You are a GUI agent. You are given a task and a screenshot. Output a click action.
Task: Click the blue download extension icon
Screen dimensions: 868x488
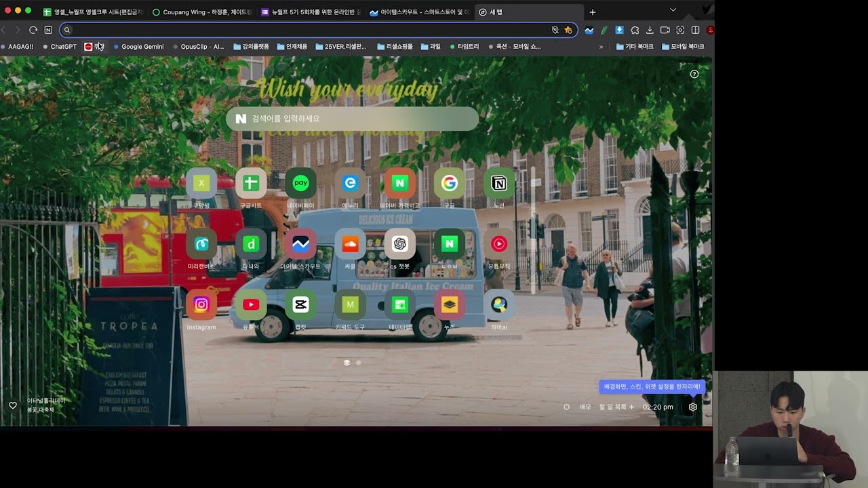pos(619,30)
